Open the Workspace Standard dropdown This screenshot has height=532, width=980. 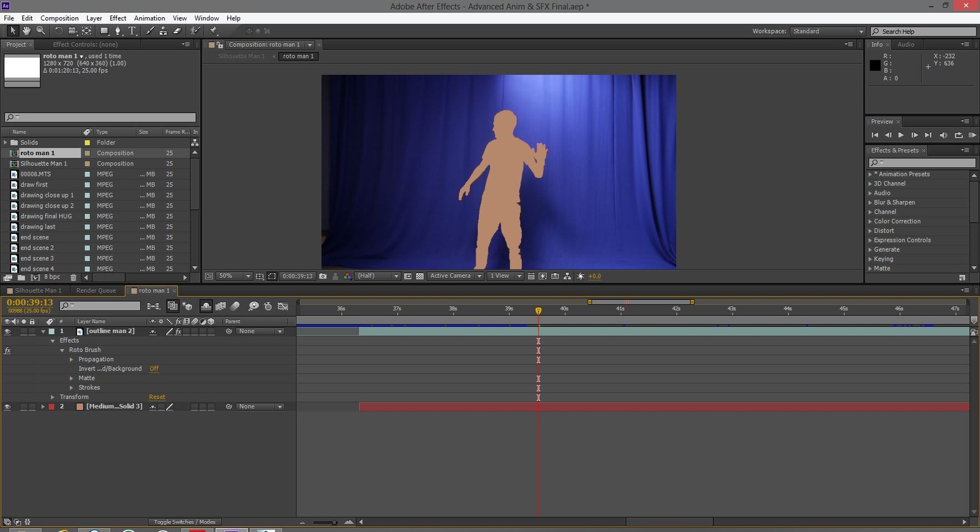point(827,31)
